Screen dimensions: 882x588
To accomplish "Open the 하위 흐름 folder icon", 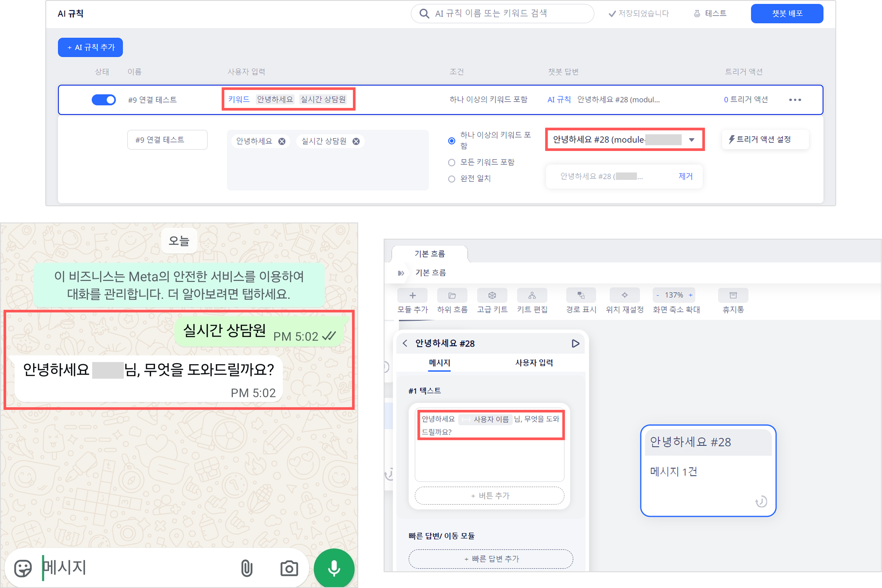I will pos(452,295).
